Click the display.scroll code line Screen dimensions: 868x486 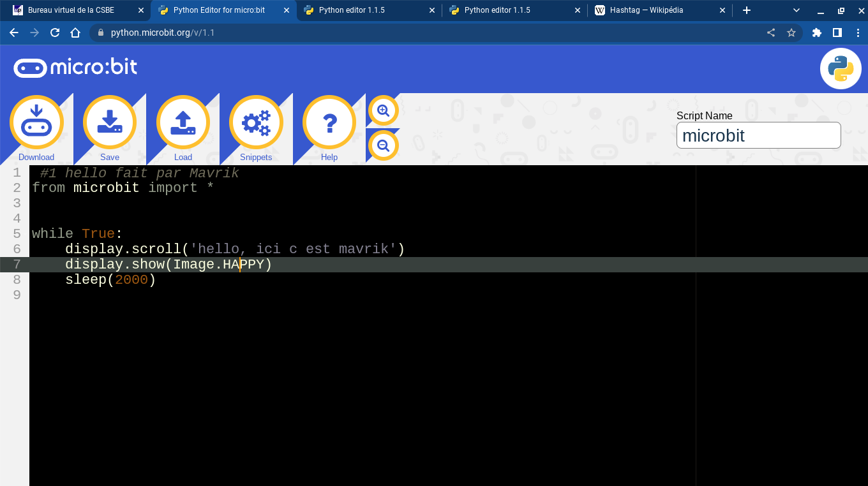click(235, 249)
